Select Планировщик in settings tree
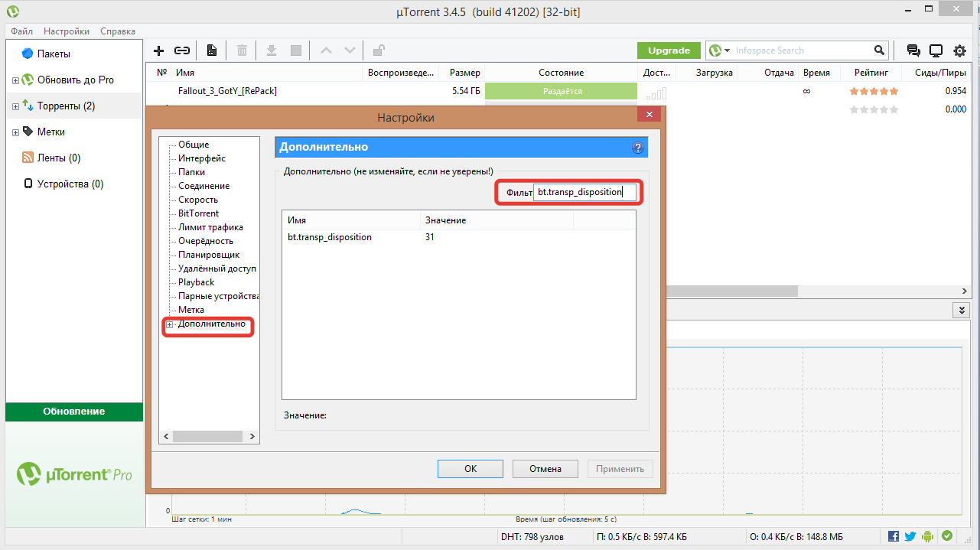Image resolution: width=980 pixels, height=550 pixels. click(x=209, y=255)
